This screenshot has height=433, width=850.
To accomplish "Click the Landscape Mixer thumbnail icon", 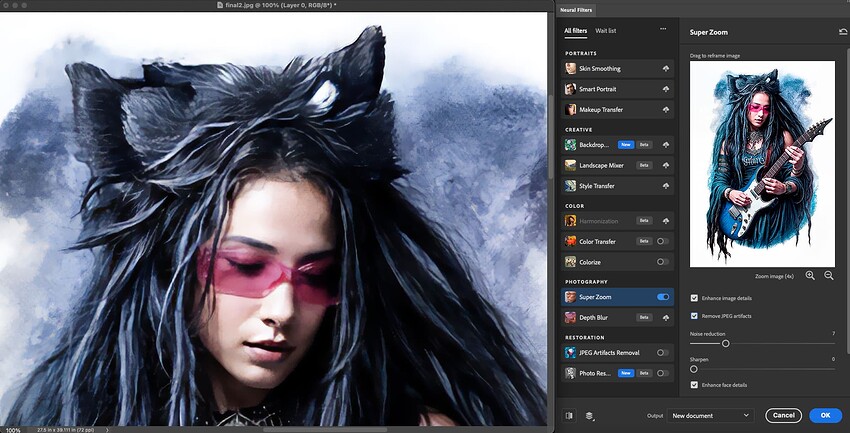I will tap(570, 166).
